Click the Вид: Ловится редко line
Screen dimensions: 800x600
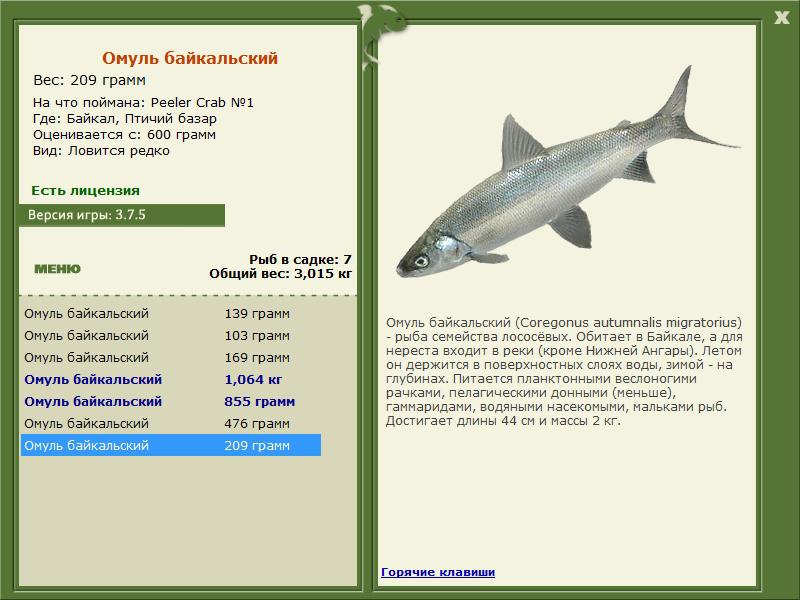(101, 151)
